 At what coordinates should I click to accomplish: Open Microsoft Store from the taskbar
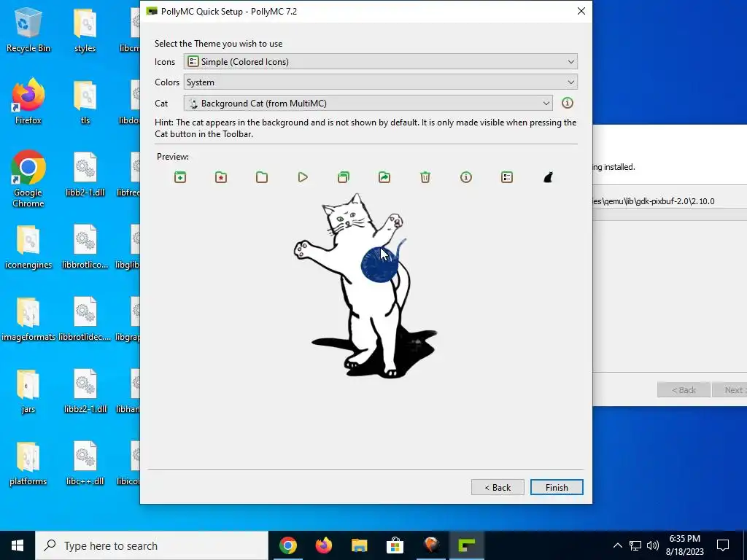[x=395, y=545]
